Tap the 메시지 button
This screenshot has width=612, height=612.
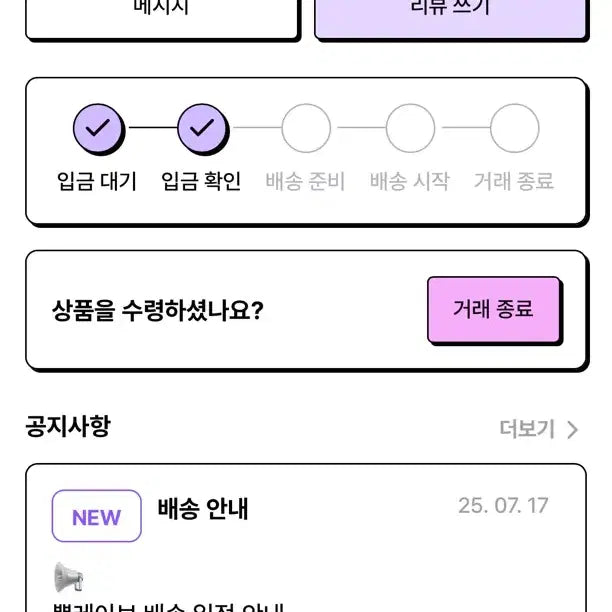coord(162,12)
